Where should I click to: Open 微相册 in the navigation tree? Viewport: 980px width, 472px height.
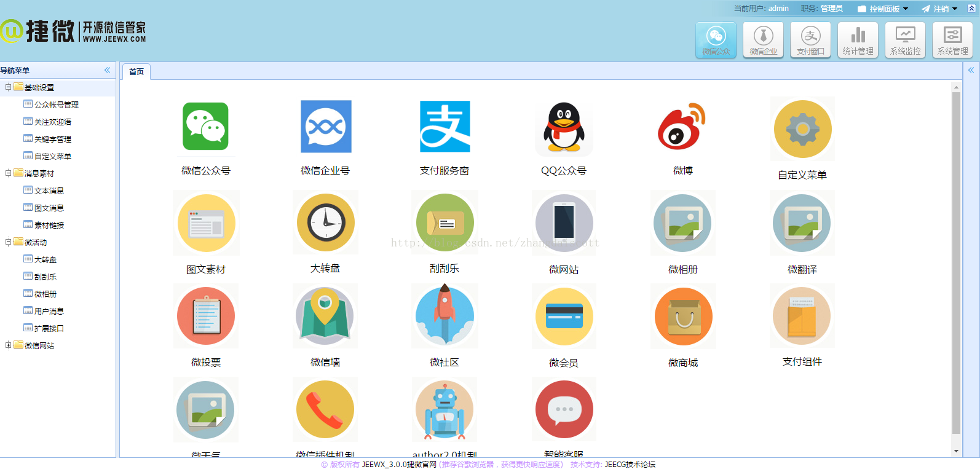click(45, 294)
